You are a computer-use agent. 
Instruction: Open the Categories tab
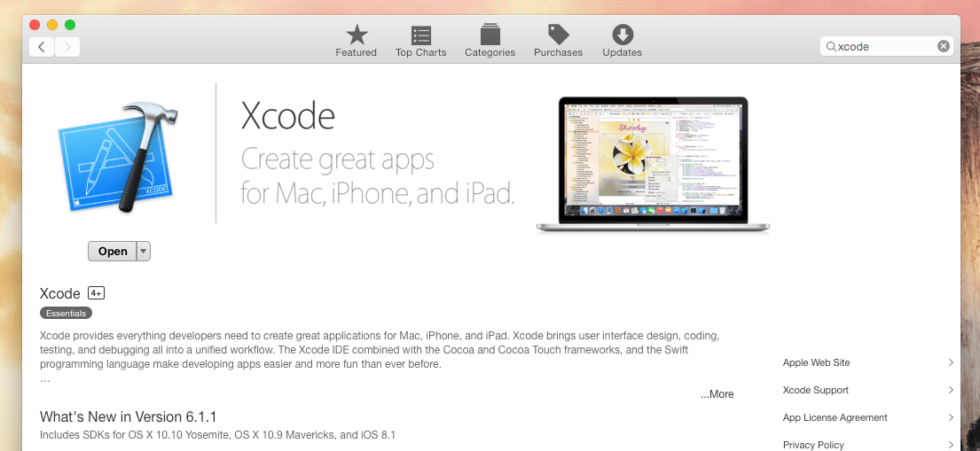tap(490, 42)
